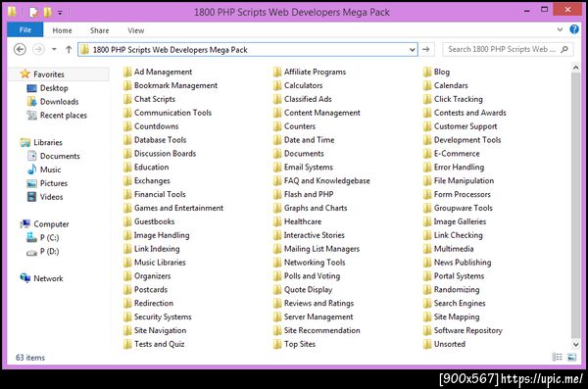The width and height of the screenshot is (588, 389).
Task: Select the Guestbooks folder icon
Action: (x=127, y=221)
